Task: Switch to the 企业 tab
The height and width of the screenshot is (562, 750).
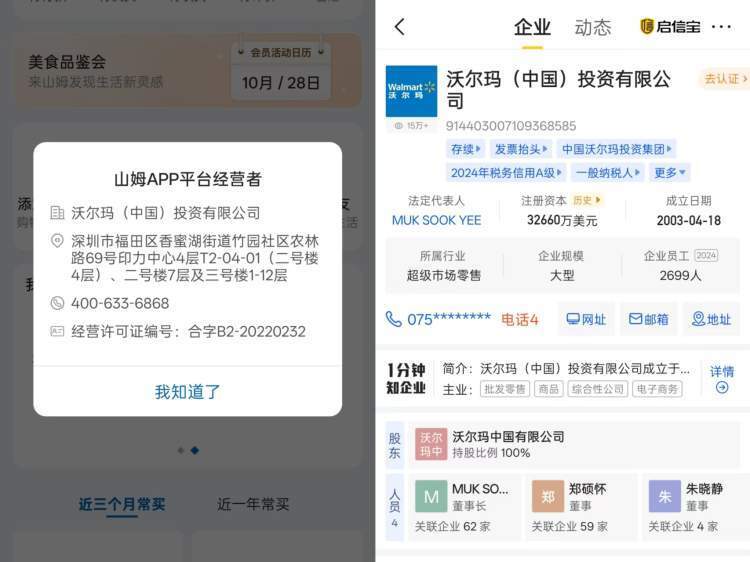Action: pyautogui.click(x=532, y=27)
